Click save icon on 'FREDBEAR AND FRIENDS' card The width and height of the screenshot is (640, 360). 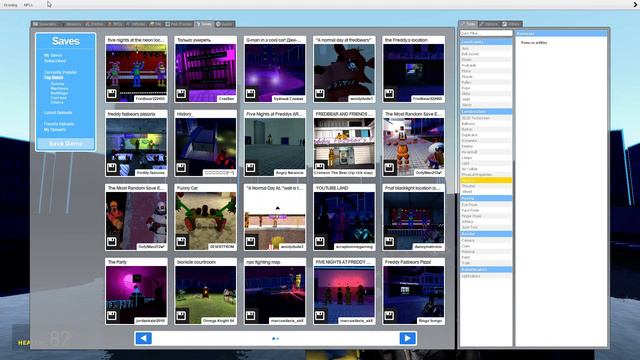[x=320, y=166]
